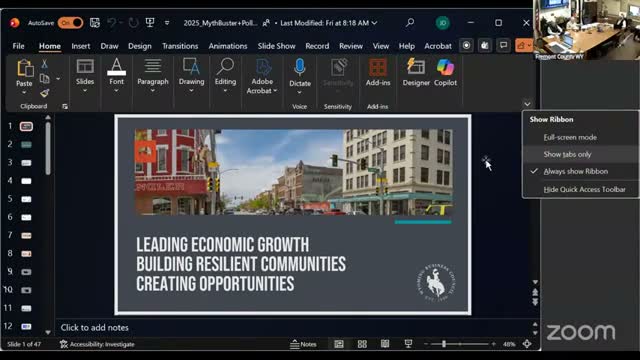Click the 'Click to add notes' field

point(95,328)
